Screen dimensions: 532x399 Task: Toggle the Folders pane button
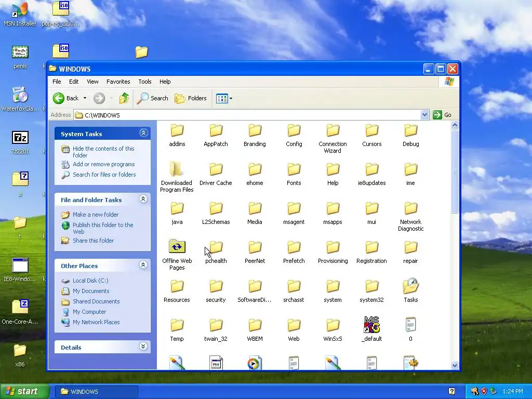(x=191, y=98)
